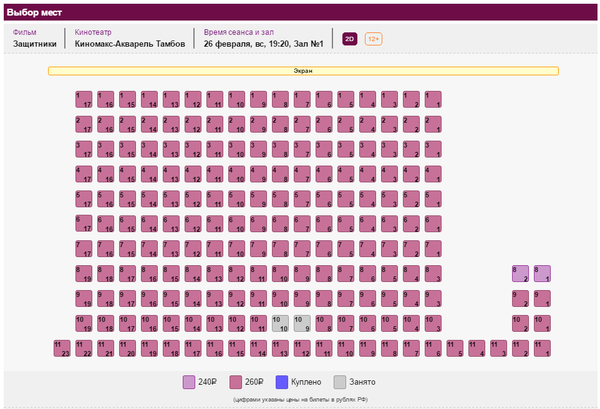Click the Экран screen bar
Image resolution: width=600 pixels, height=409 pixels.
click(303, 71)
